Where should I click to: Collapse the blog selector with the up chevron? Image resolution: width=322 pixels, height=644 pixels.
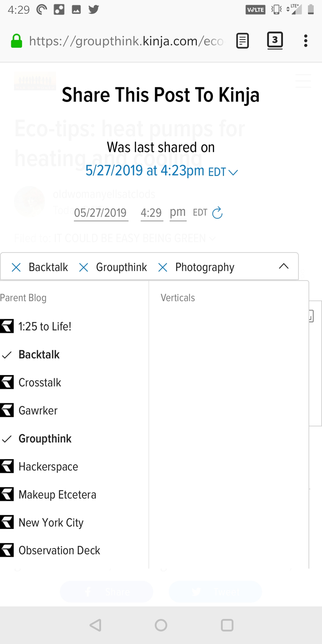[x=284, y=266]
